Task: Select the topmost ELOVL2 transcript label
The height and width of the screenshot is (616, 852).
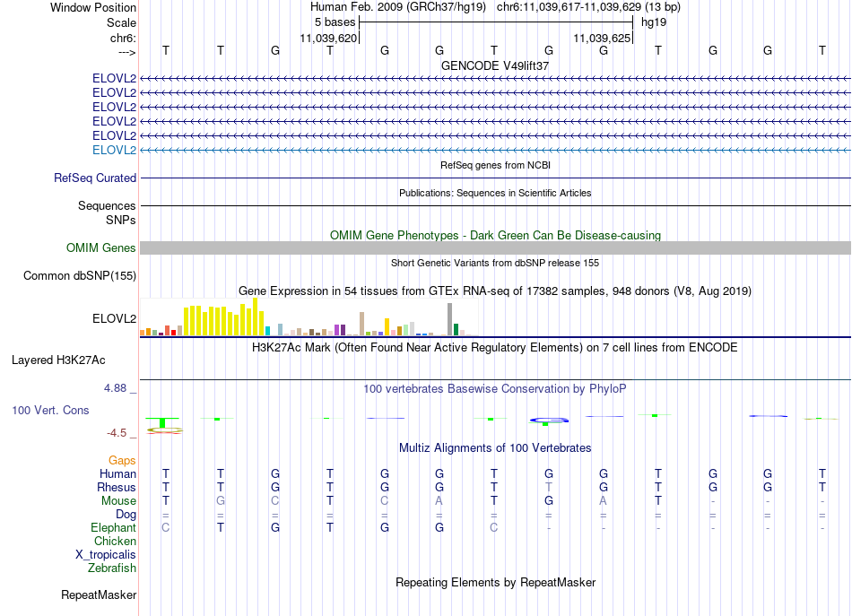Action: (114, 78)
